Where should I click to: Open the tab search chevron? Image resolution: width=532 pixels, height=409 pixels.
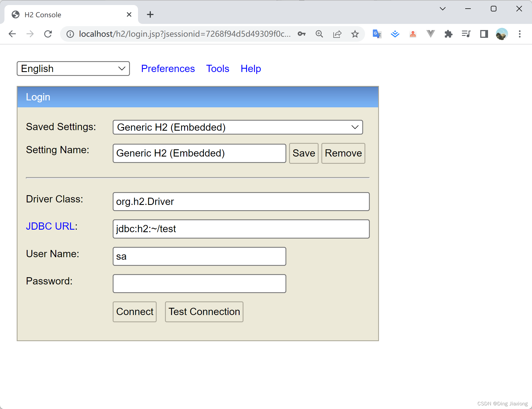pos(443,9)
